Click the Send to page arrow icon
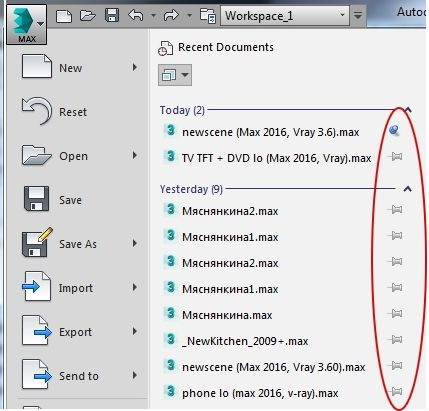The image size is (429, 411). [x=37, y=374]
